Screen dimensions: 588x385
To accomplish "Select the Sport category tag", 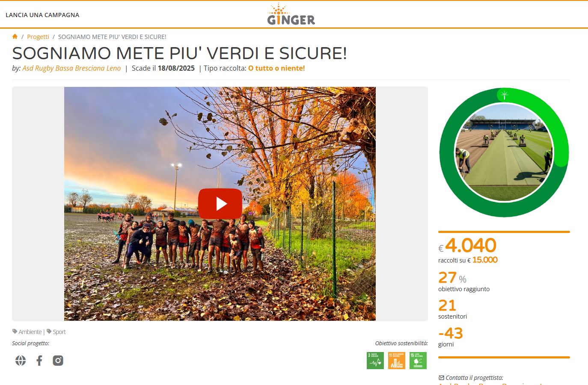I will pos(59,332).
